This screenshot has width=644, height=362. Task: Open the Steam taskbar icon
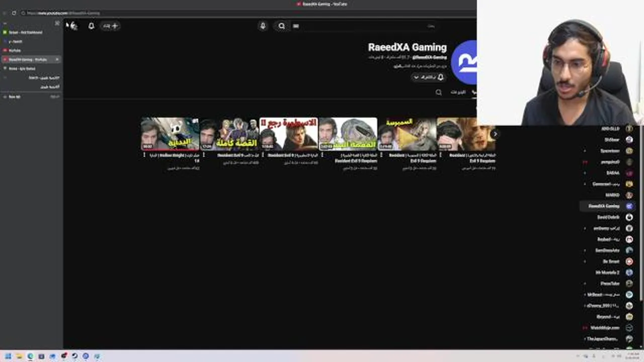coord(74,356)
